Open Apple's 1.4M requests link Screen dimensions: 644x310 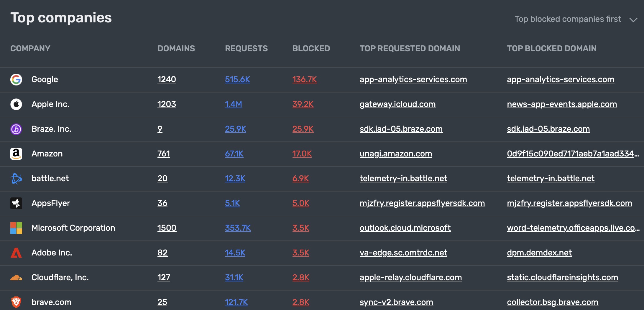pos(233,104)
